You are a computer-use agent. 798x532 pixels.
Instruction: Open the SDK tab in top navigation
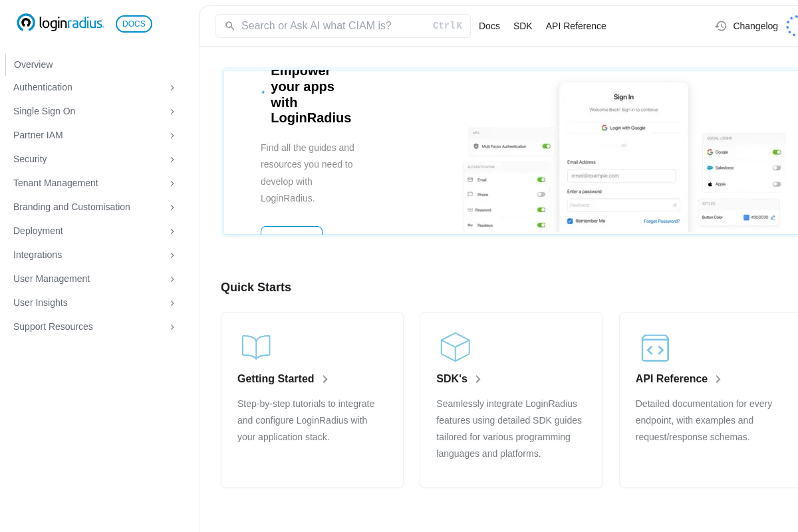coord(523,26)
